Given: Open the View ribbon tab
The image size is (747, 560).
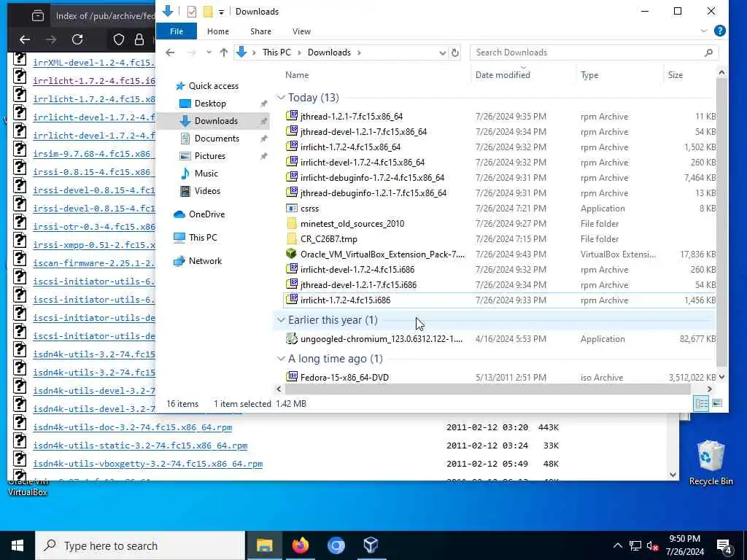Looking at the screenshot, I should pos(301,31).
